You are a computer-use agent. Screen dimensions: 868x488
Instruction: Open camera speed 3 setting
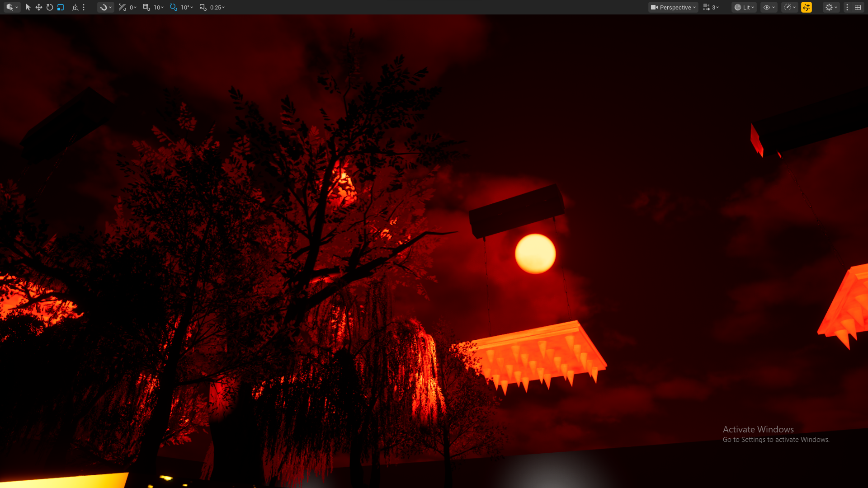(x=711, y=7)
